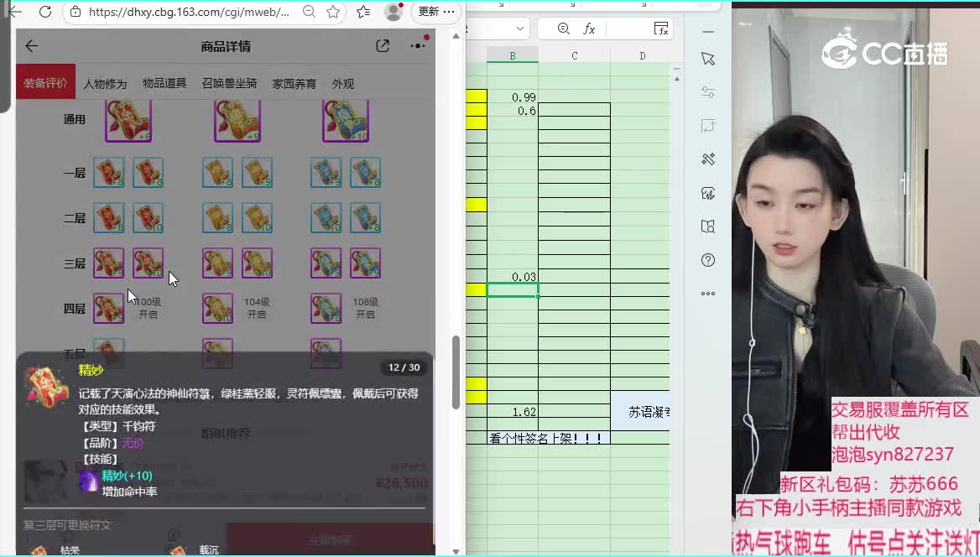Image resolution: width=980 pixels, height=557 pixels.
Task: Open the browser profile avatar
Action: (x=393, y=12)
